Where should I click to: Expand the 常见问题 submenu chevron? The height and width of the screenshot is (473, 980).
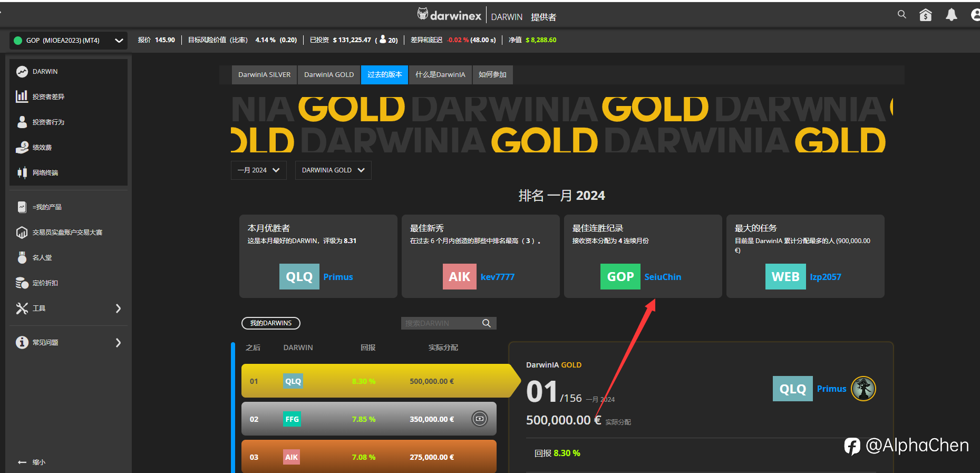pos(118,343)
